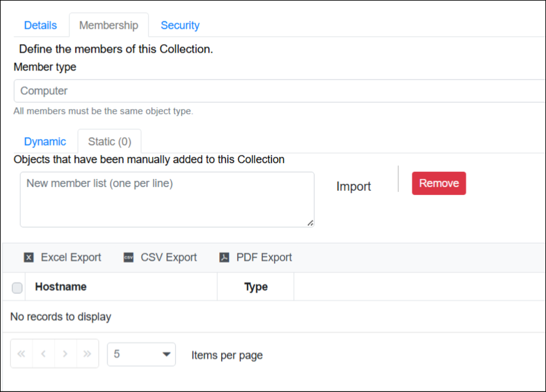Select the Static (0) tab
The image size is (546, 392).
[109, 142]
